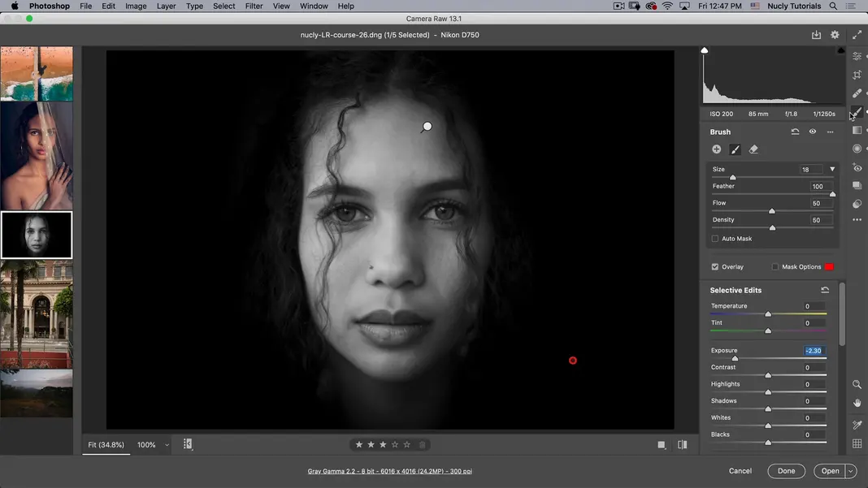868x488 pixels.
Task: Enable the Mask Options checkbox
Action: tap(775, 266)
